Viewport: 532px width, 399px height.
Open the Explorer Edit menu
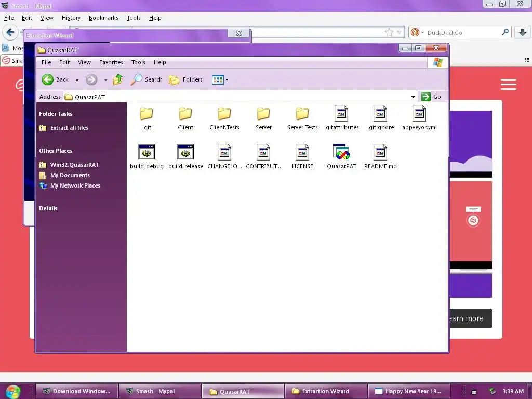[64, 62]
